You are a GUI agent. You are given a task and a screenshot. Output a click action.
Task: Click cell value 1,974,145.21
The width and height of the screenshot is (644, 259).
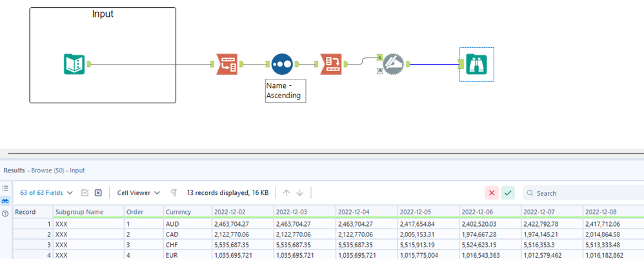click(x=552, y=234)
